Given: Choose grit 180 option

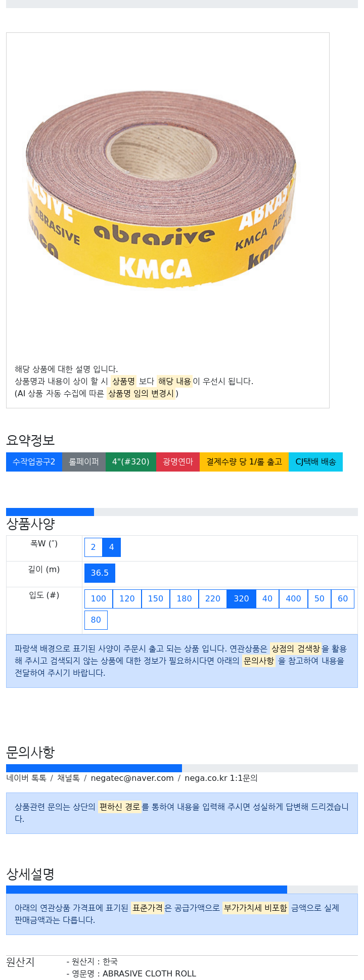Looking at the screenshot, I should [x=184, y=599].
